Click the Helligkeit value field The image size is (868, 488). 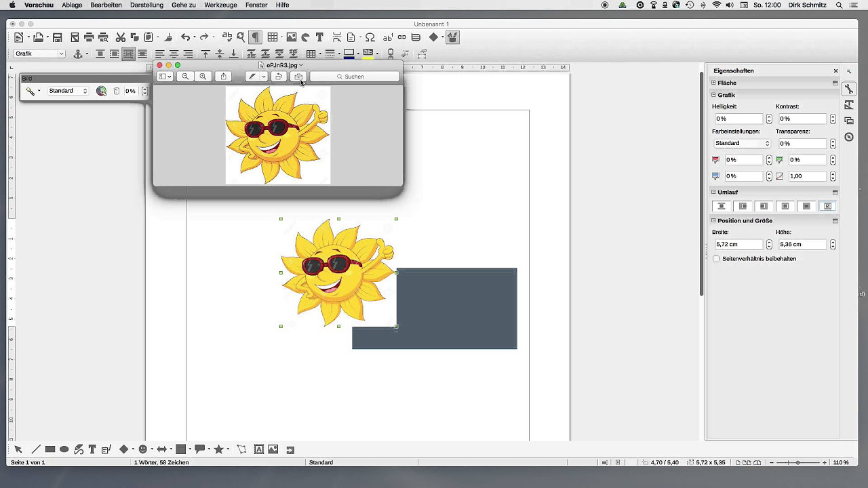coord(738,119)
